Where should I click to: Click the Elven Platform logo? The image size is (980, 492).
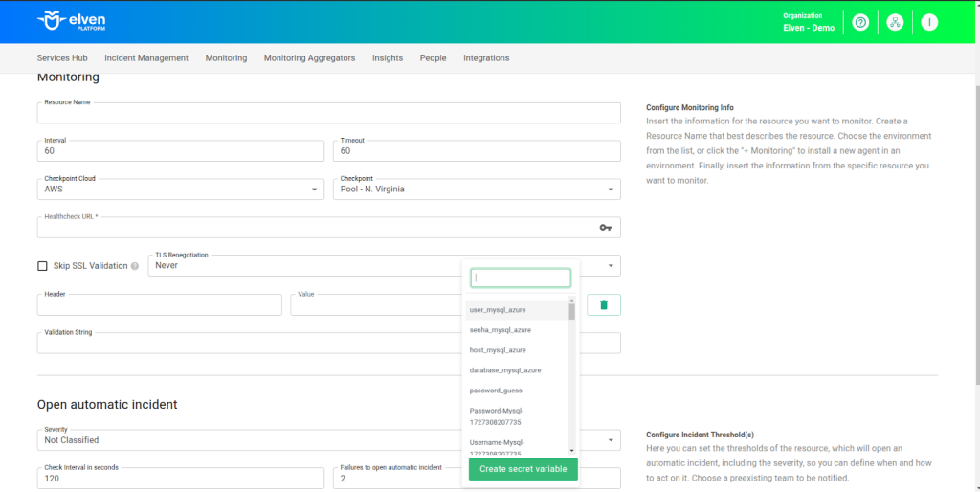74,21
